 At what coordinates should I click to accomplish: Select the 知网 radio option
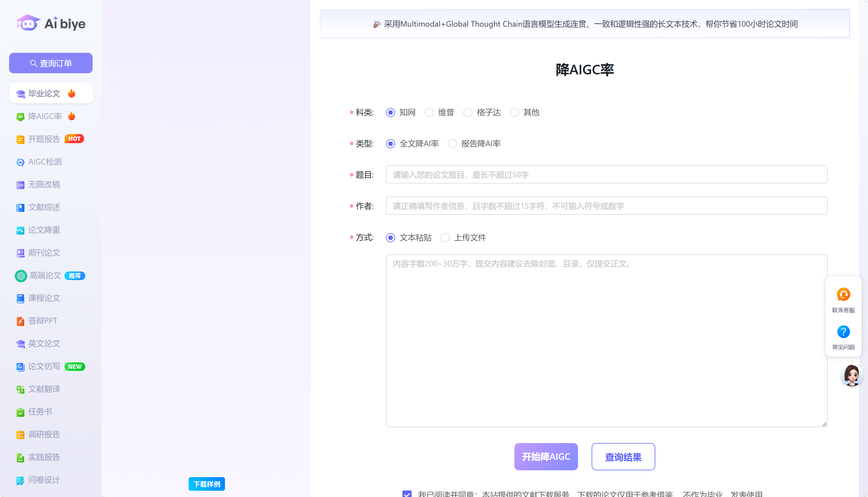pyautogui.click(x=391, y=112)
